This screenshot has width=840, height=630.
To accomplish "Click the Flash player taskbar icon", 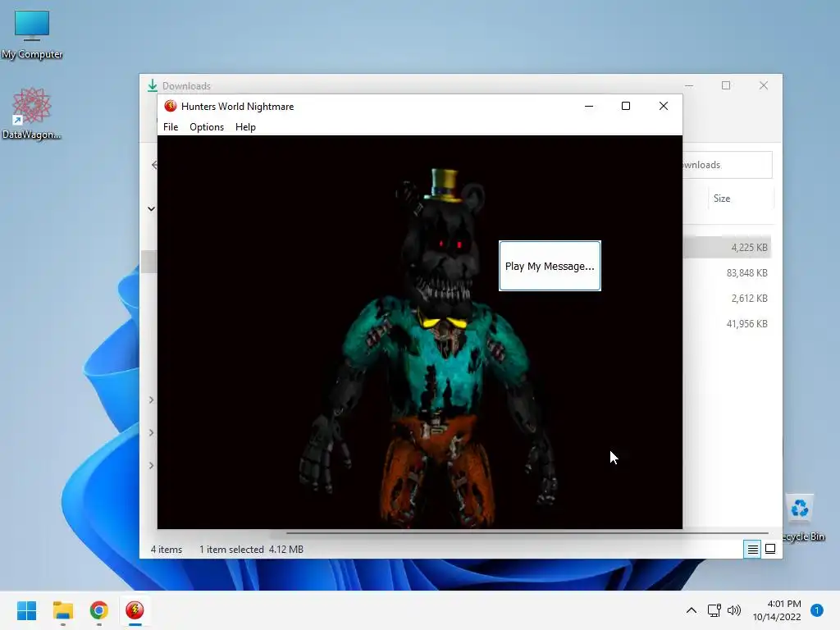I will pyautogui.click(x=135, y=610).
